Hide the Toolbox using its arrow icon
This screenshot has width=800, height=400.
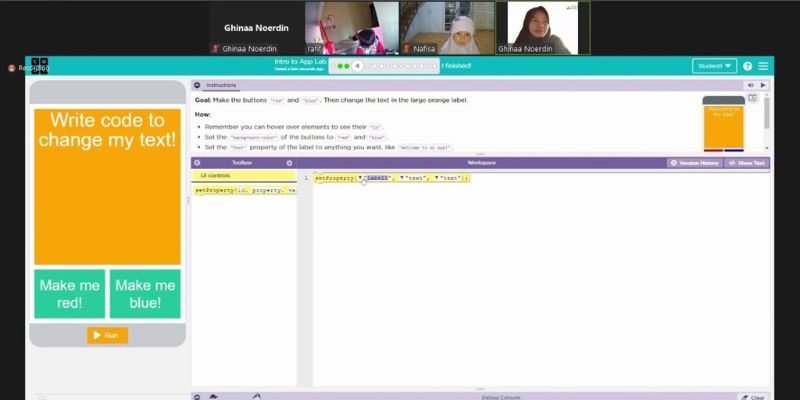tap(197, 162)
